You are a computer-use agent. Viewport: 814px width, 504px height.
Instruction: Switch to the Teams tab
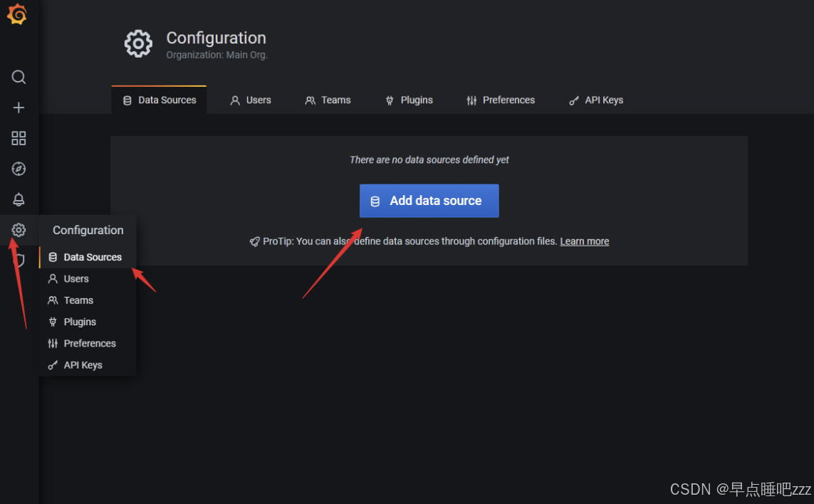(328, 100)
